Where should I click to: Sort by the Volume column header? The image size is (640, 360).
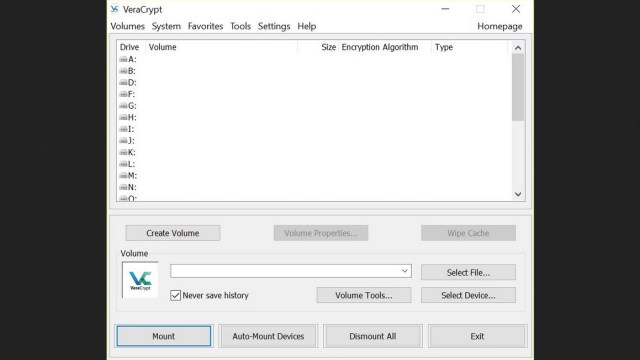[x=221, y=47]
